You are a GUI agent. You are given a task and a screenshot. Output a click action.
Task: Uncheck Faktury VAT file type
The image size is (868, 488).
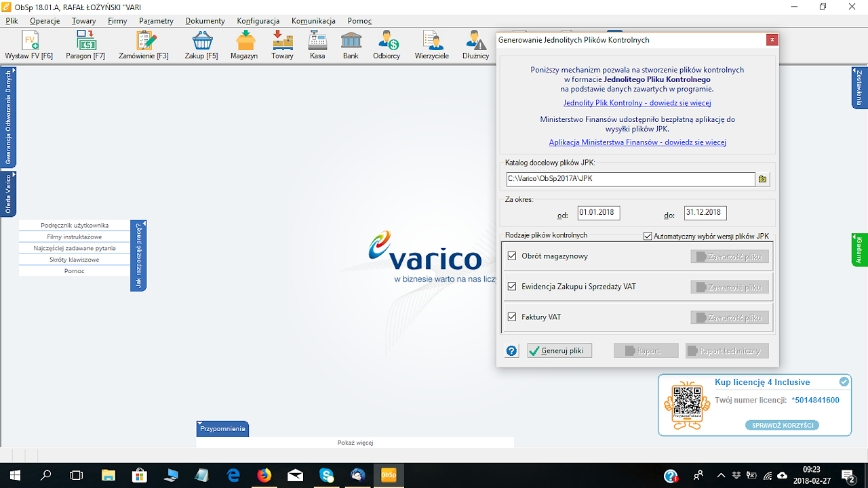point(512,317)
